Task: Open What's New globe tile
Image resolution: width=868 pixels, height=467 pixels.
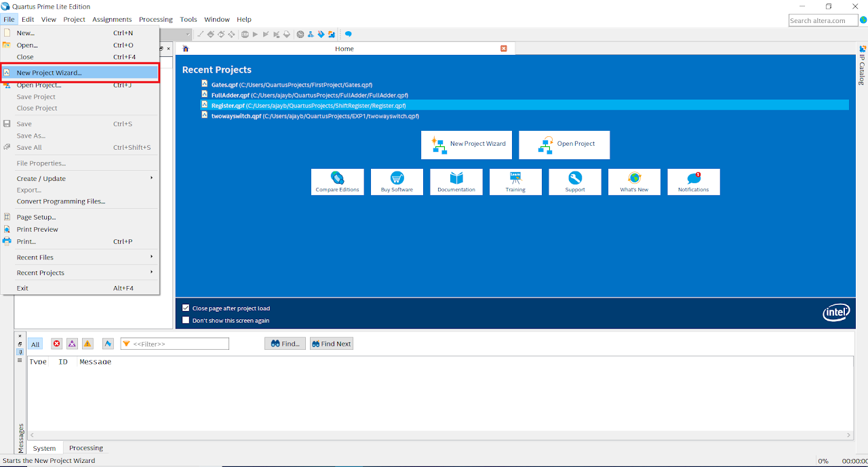Action: [x=634, y=182]
